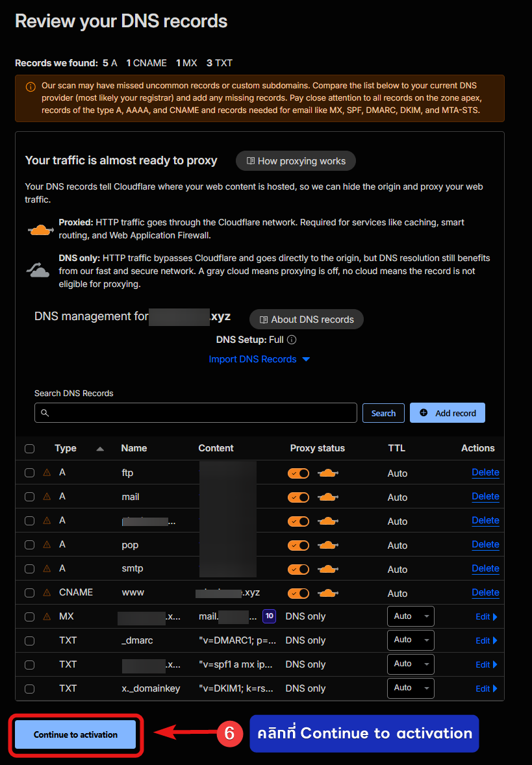Click the _dmarc record name
Viewport: 532px width, 765px height.
137,640
